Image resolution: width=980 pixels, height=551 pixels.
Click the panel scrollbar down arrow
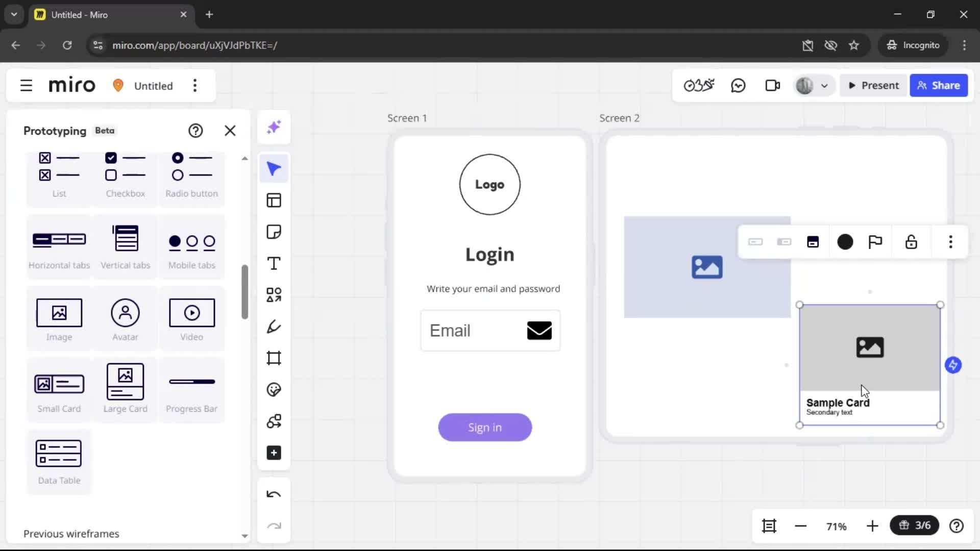click(245, 536)
